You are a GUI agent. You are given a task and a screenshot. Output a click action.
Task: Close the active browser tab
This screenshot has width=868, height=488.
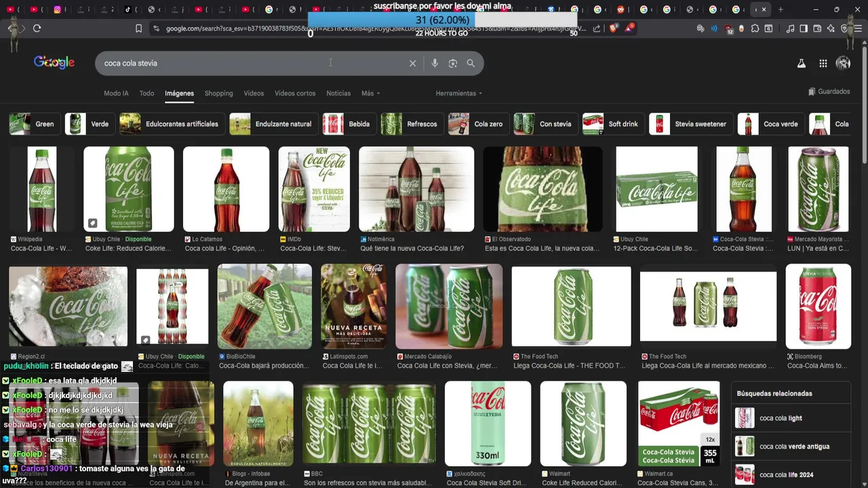pos(764,9)
